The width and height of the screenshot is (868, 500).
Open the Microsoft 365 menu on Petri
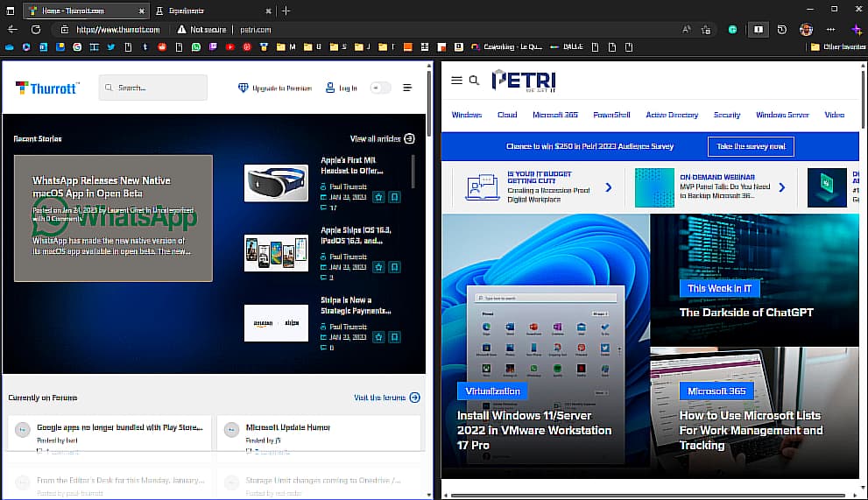tap(554, 115)
